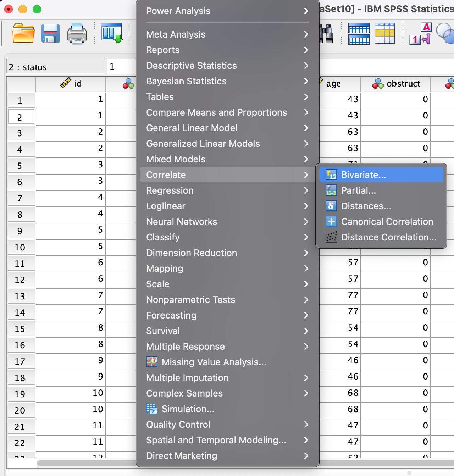Click the Split File table icon
This screenshot has width=454, height=476.
pos(359,34)
